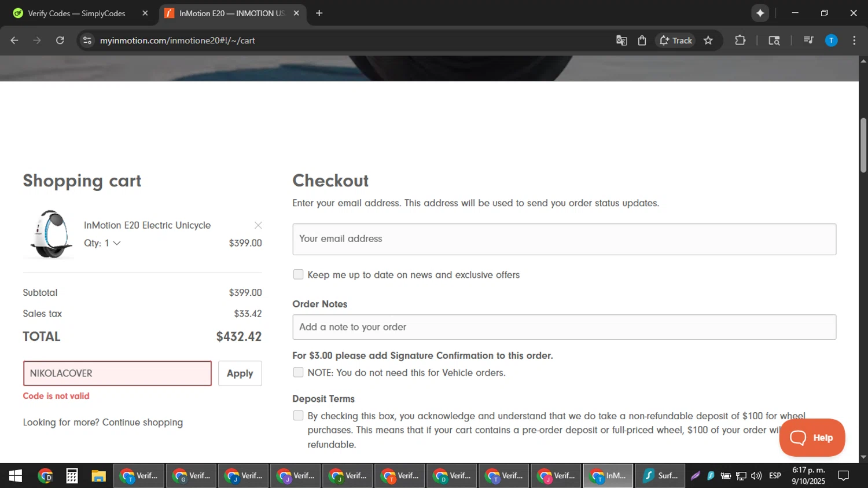This screenshot has height=488, width=868.
Task: Switch to the Surfshark taskbar window
Action: click(x=660, y=476)
